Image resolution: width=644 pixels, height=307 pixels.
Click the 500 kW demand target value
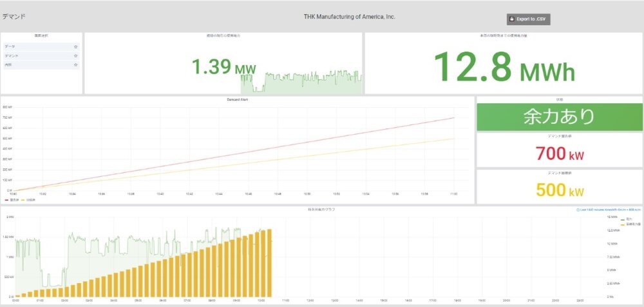(559, 191)
